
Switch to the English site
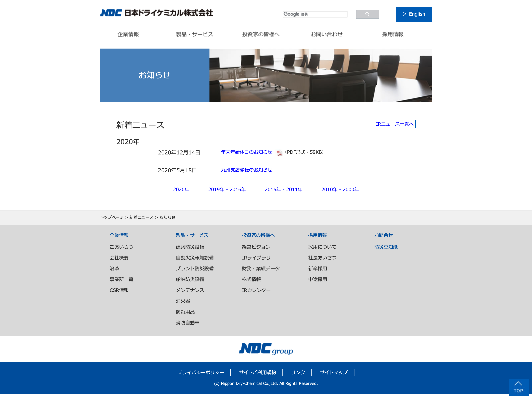pos(414,14)
